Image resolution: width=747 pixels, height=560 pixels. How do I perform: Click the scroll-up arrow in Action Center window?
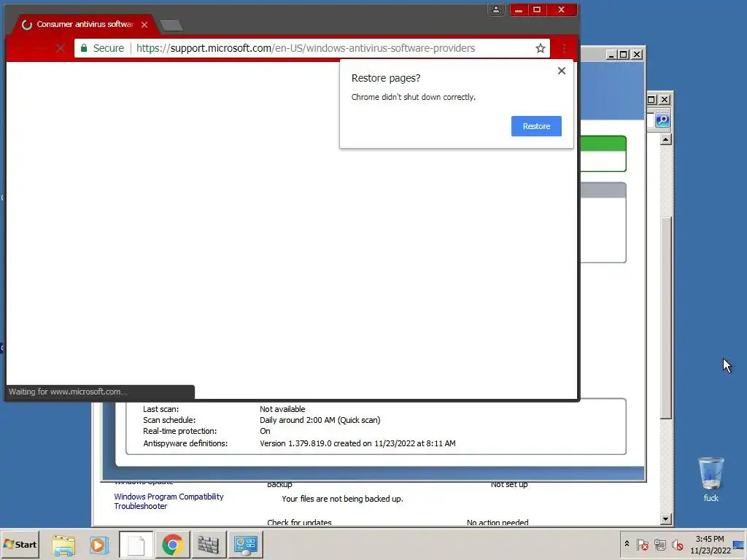(x=666, y=139)
